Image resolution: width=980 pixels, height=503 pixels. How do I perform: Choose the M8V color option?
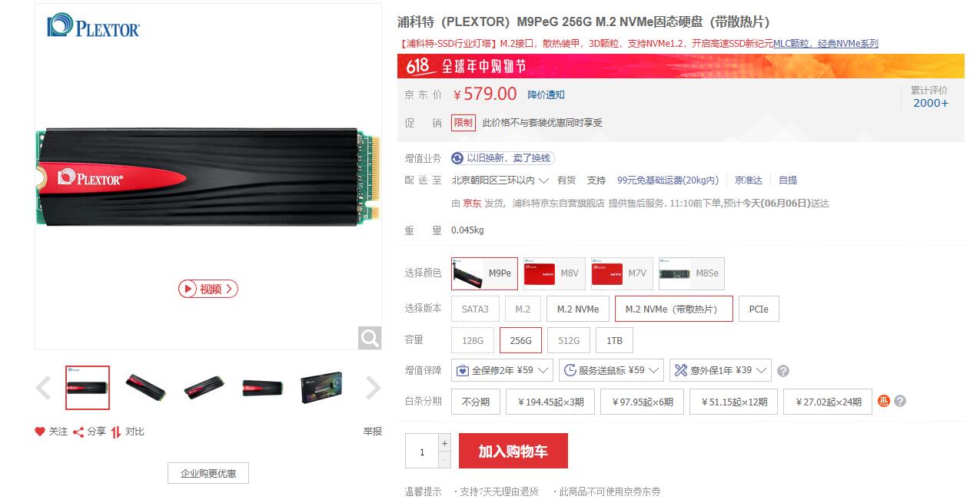(554, 273)
